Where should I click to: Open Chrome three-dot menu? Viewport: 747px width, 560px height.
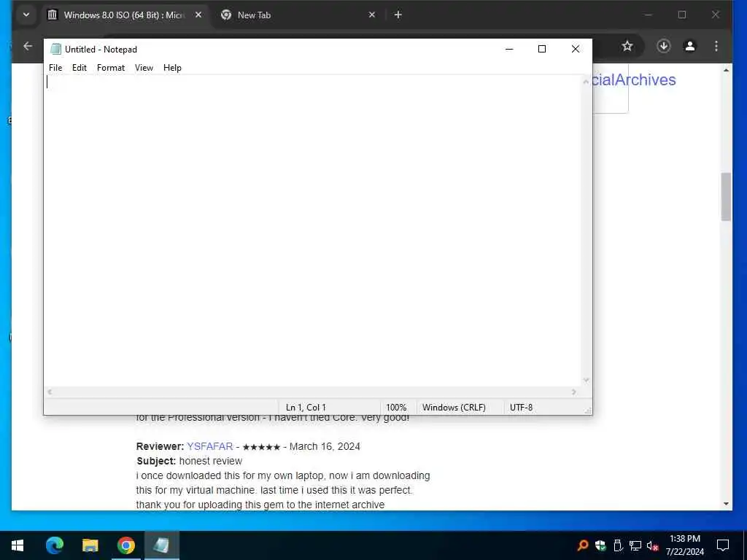coord(716,46)
